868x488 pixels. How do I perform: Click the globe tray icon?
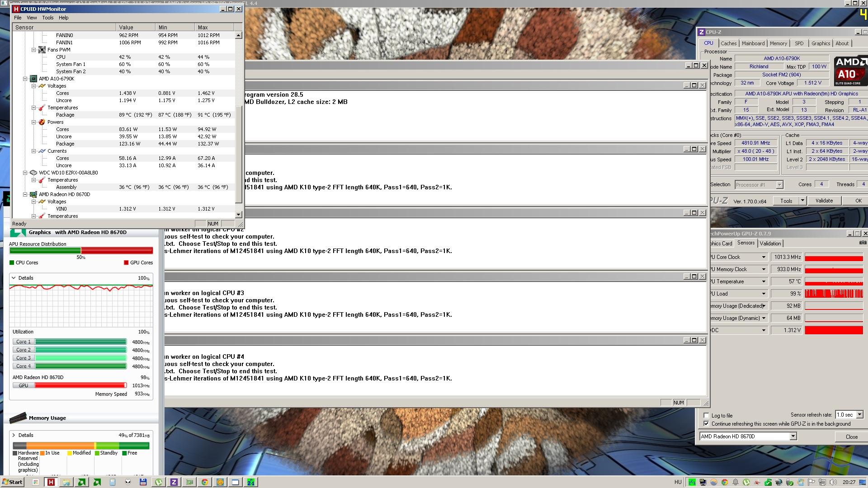point(778,482)
